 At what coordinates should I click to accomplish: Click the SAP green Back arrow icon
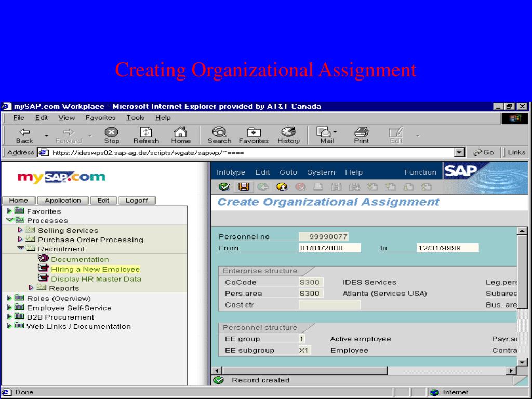[262, 187]
